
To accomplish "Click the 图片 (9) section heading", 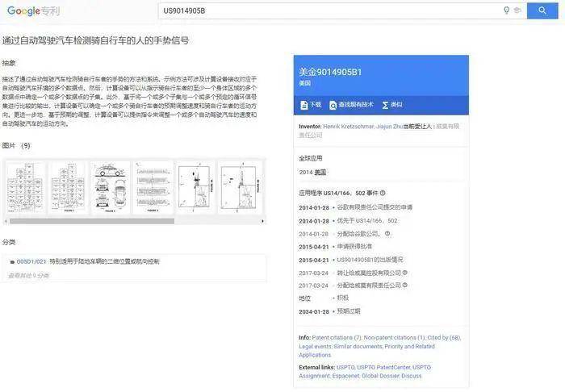I will click(16, 146).
